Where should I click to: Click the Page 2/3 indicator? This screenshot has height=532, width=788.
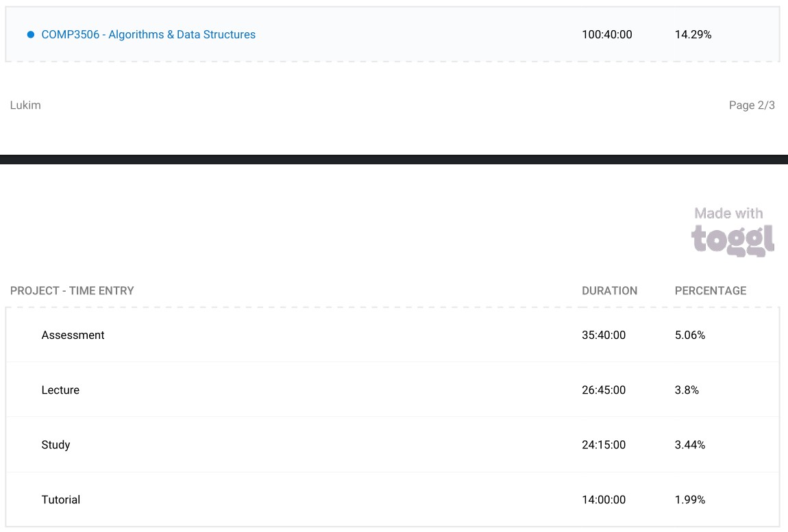point(752,105)
